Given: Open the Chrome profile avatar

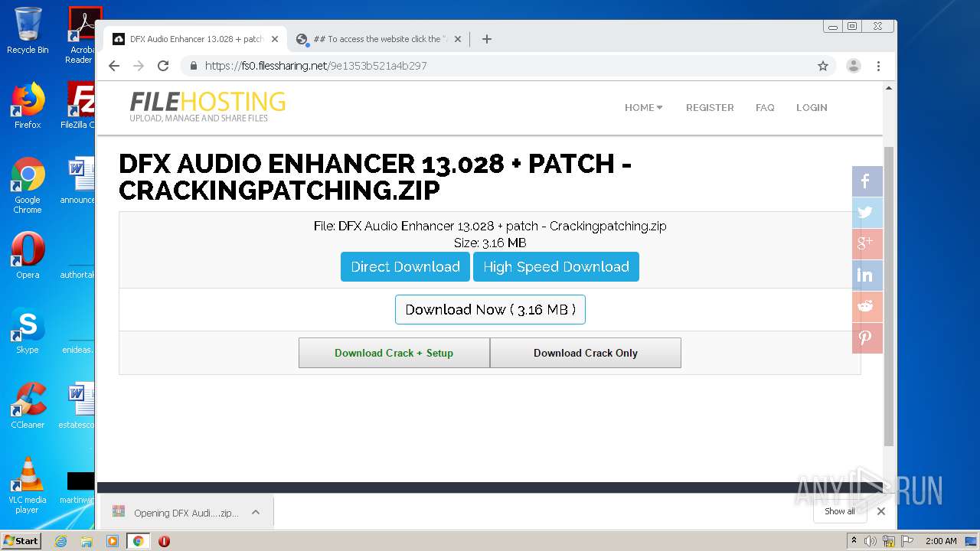Looking at the screenshot, I should tap(854, 66).
